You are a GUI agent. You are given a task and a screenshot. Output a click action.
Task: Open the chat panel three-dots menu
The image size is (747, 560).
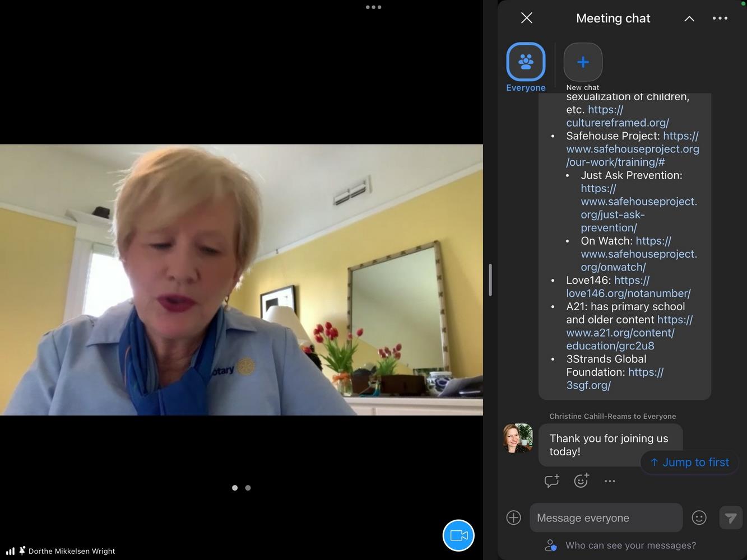click(x=720, y=18)
